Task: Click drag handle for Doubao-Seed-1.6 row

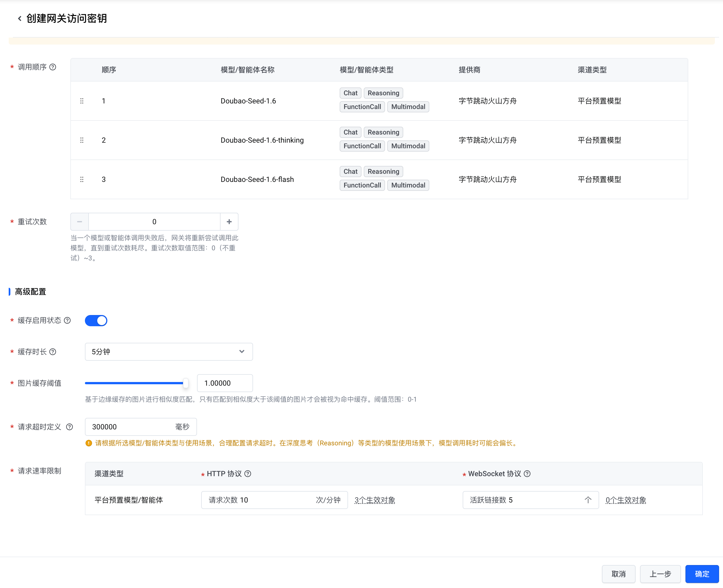Action: [x=82, y=101]
